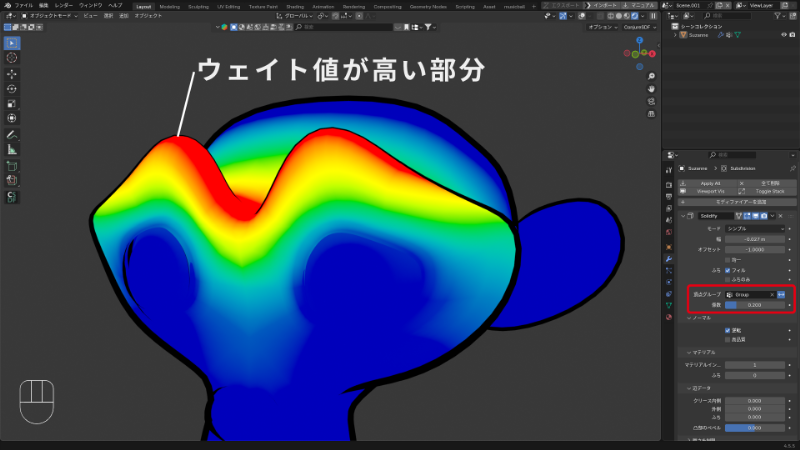The width and height of the screenshot is (800, 450).
Task: Select the Move tool
Action: pos(12,74)
